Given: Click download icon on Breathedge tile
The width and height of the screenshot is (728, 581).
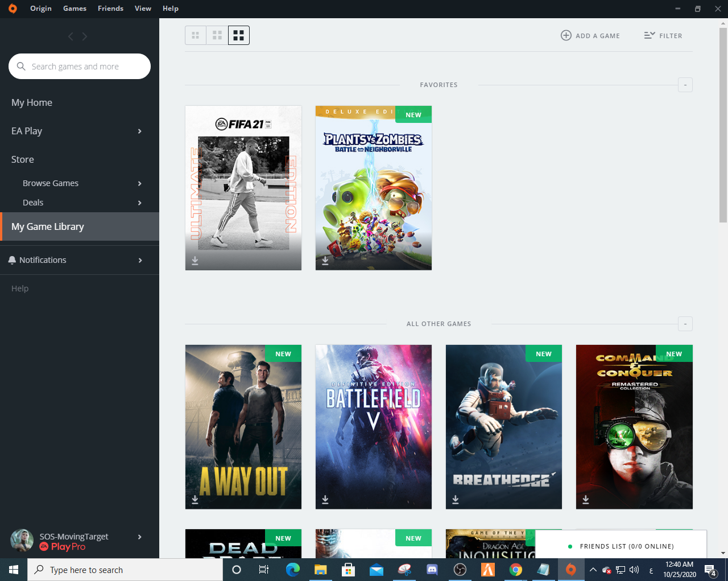Looking at the screenshot, I should [456, 499].
